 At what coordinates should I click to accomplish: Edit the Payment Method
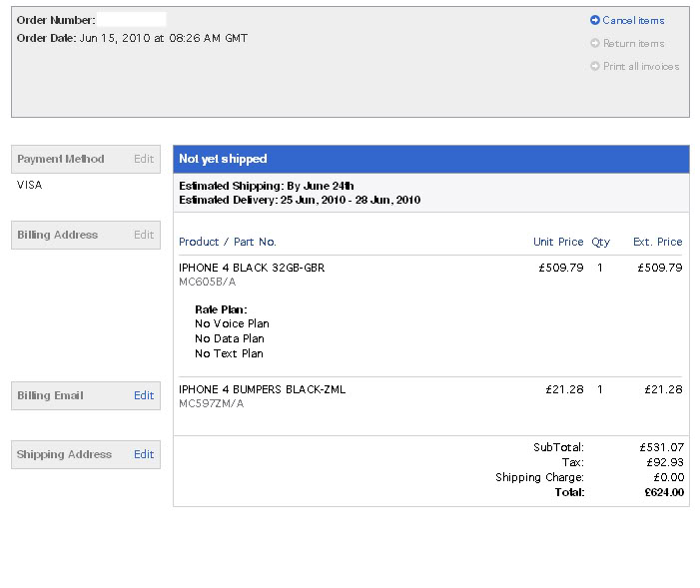(144, 159)
